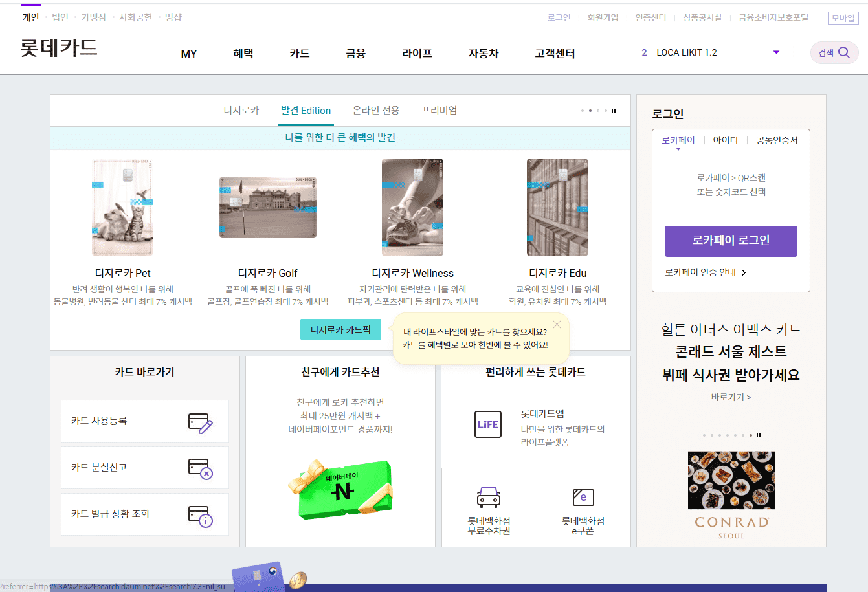Open the Digiloca Edu card image
This screenshot has width=868, height=592.
[x=557, y=207]
